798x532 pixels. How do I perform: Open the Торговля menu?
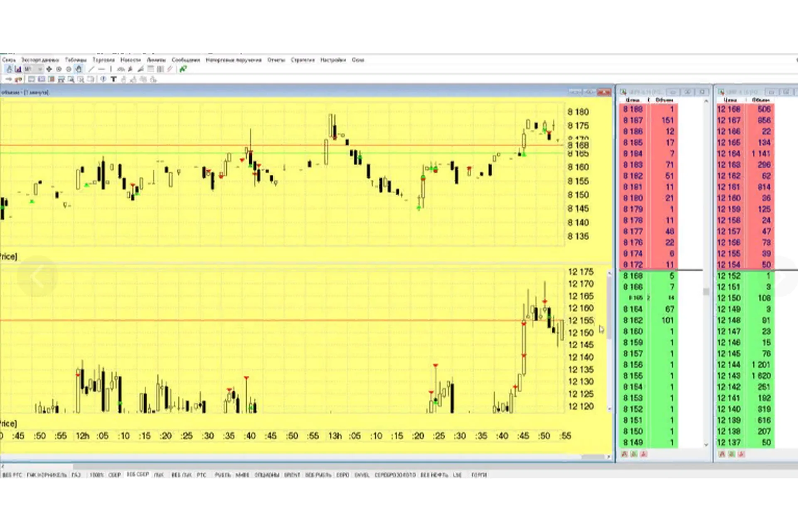[103, 60]
